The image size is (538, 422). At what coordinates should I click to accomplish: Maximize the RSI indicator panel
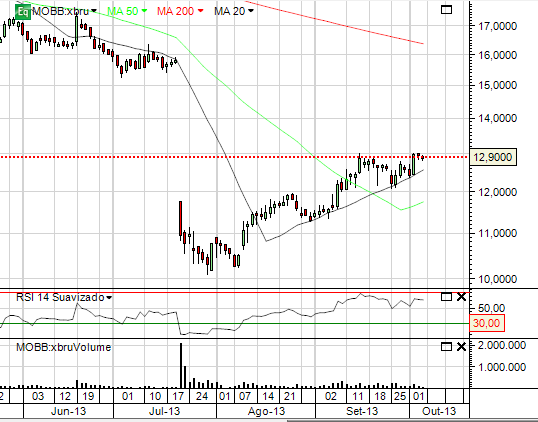[446, 297]
